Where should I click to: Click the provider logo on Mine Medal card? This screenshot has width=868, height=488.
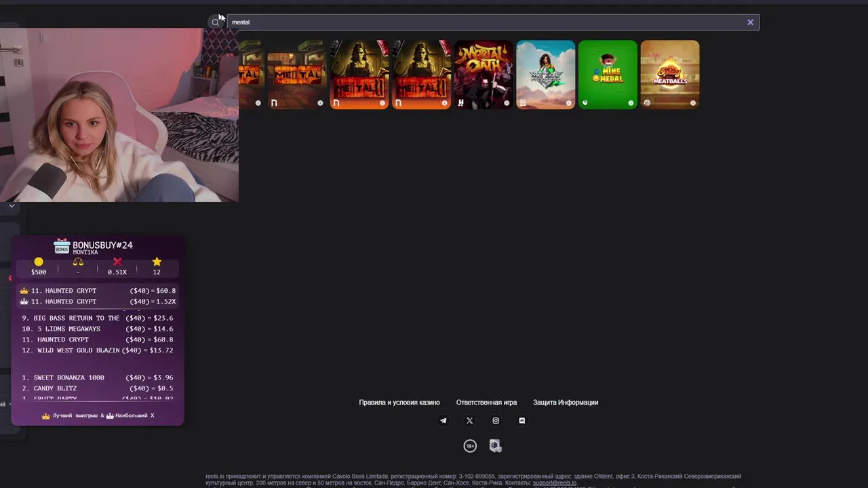585,103
